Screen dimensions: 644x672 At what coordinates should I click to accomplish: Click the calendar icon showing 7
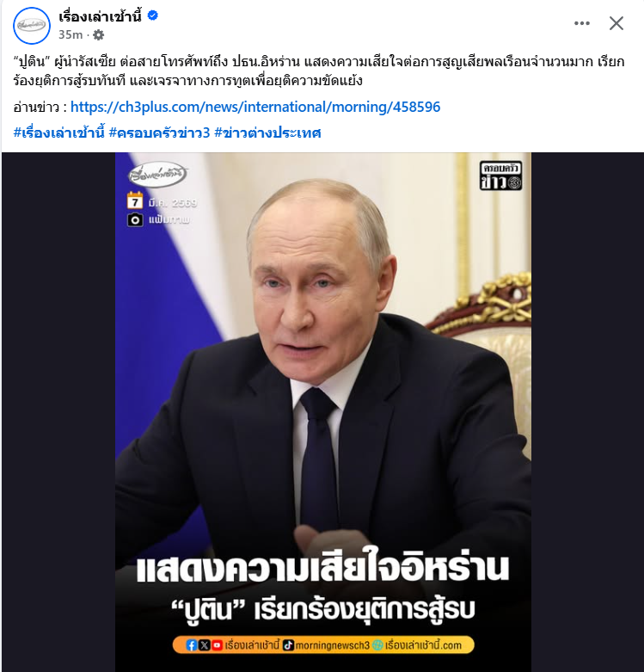(135, 200)
